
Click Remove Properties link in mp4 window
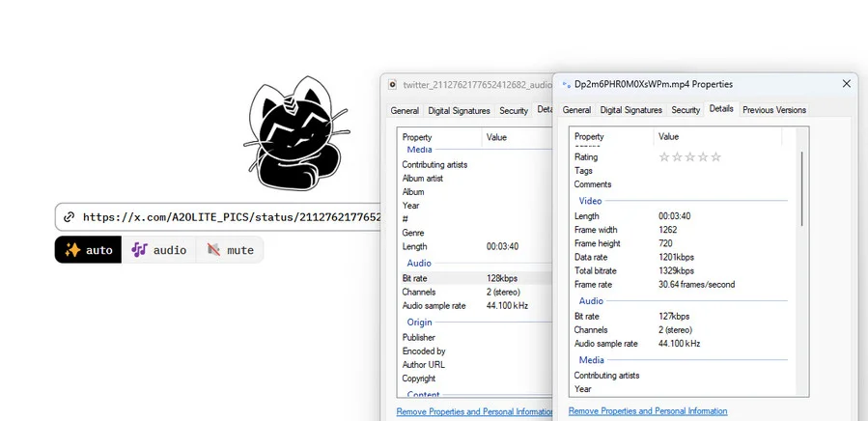click(648, 411)
